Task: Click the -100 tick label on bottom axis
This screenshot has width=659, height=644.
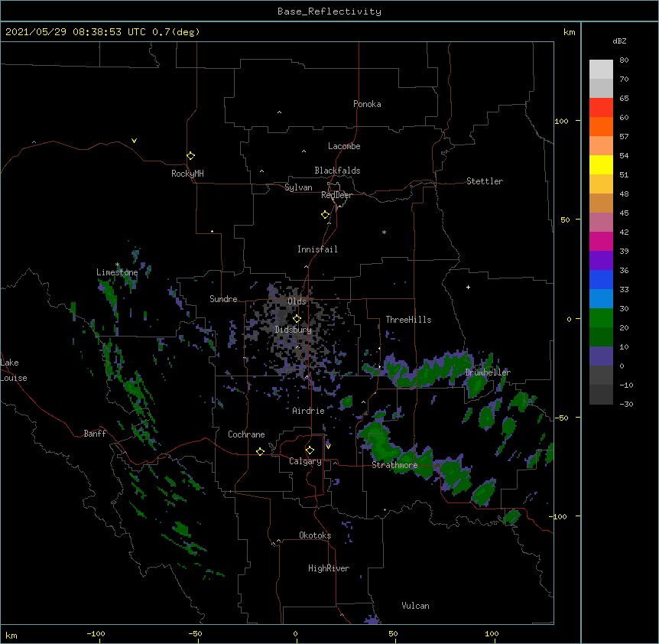Action: (96, 633)
